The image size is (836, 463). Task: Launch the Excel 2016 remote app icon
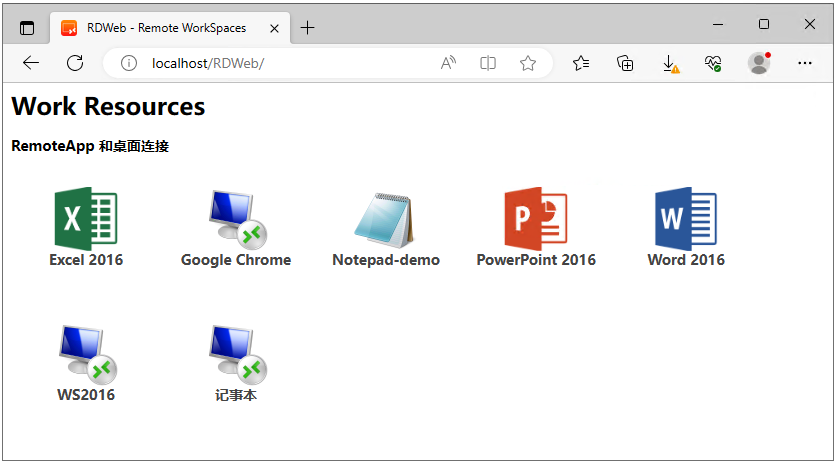pos(86,219)
